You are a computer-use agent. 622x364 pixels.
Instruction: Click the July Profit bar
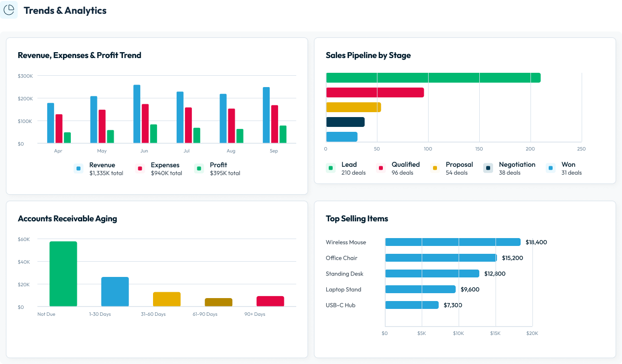click(197, 136)
